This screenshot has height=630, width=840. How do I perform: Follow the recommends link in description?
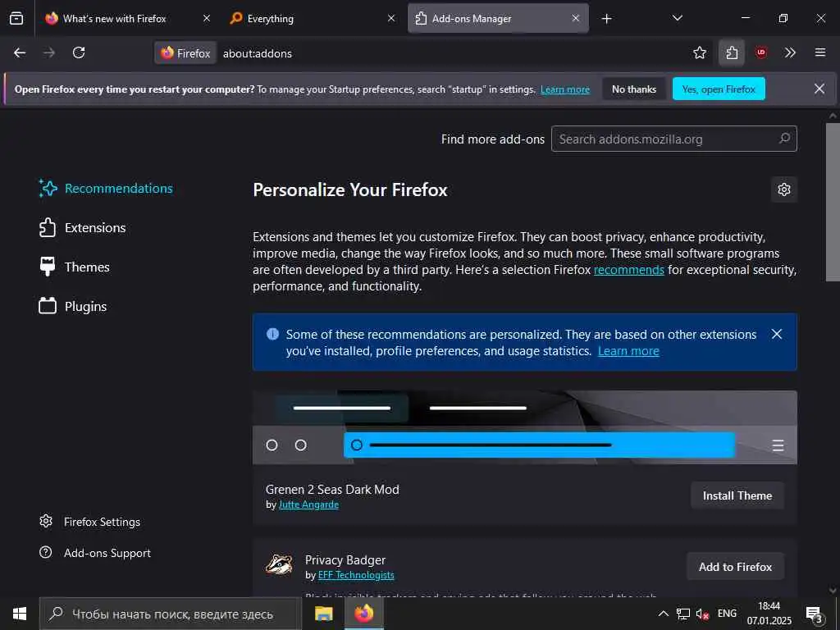[629, 269]
